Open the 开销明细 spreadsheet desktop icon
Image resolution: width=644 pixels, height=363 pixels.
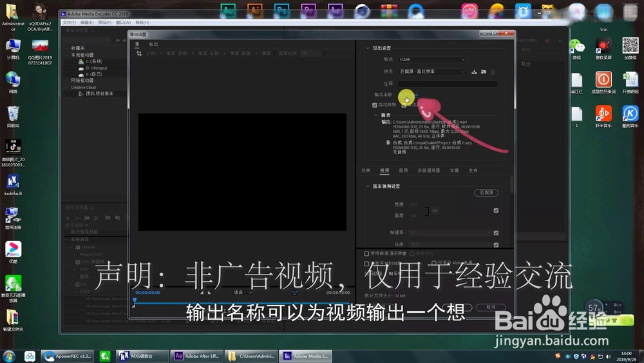click(630, 83)
